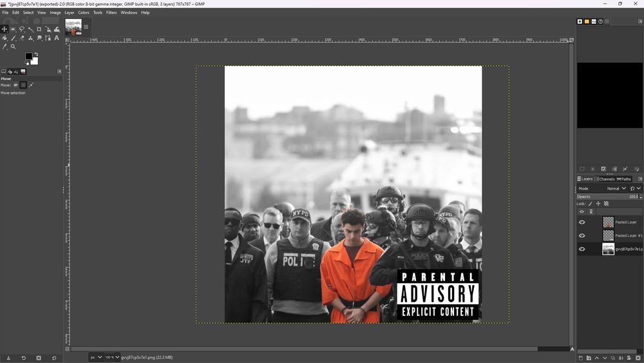Open the Select menu
Viewport: 644px width, 363px height.
pos(28,12)
